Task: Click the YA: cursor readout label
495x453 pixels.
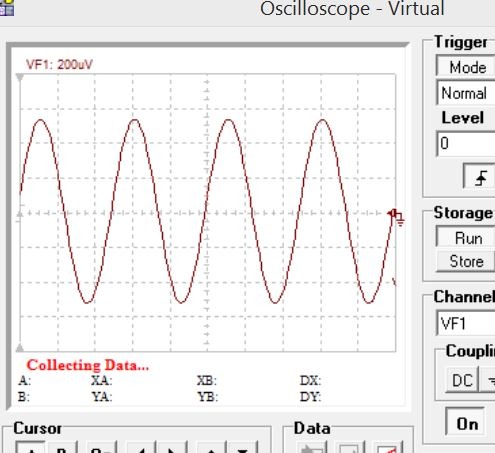Action: [102, 397]
